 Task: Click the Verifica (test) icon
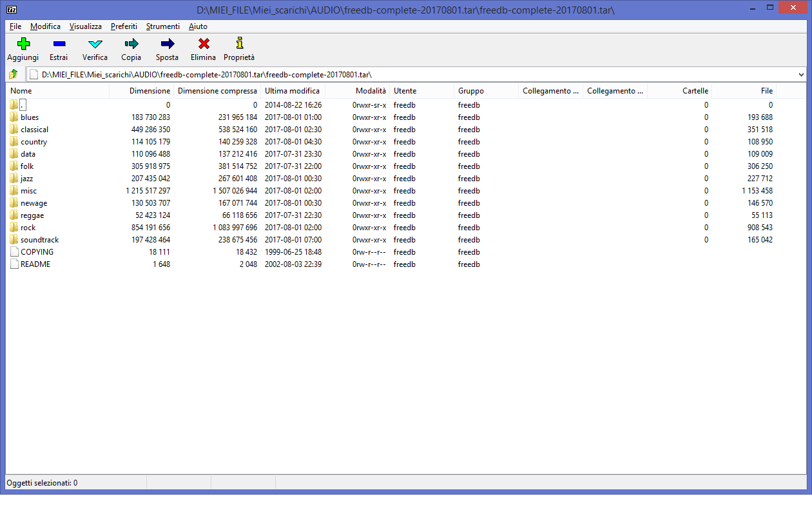95,44
